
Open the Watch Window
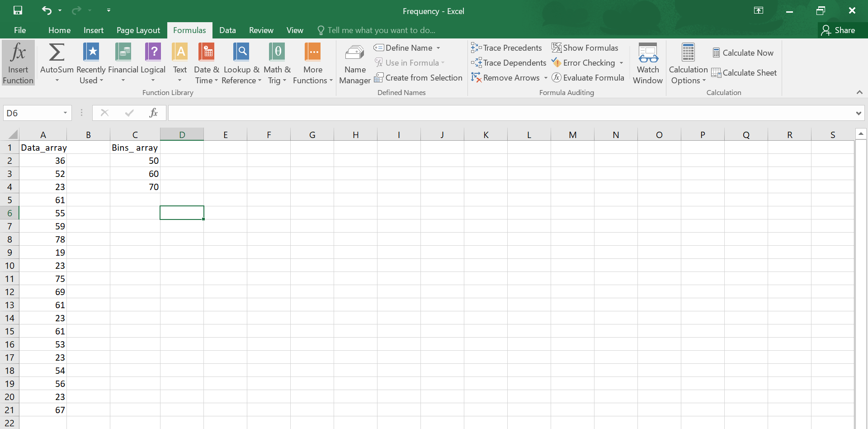647,63
